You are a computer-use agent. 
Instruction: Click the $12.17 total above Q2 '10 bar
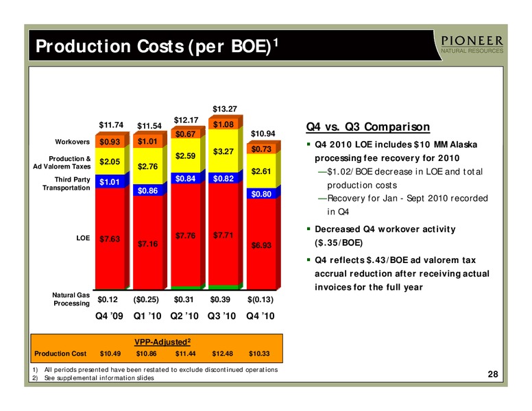[186, 120]
